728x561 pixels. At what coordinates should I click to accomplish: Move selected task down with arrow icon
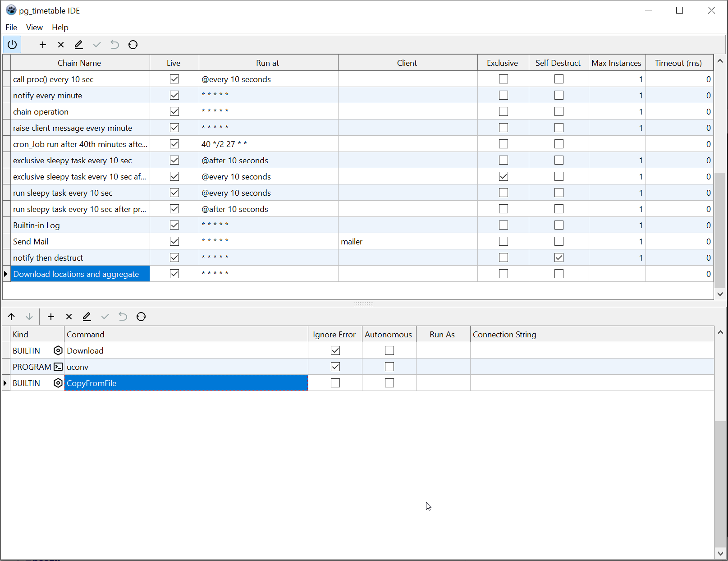(x=29, y=317)
